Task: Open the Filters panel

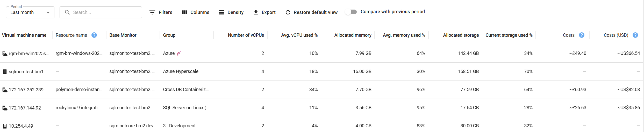Action: 161,12
